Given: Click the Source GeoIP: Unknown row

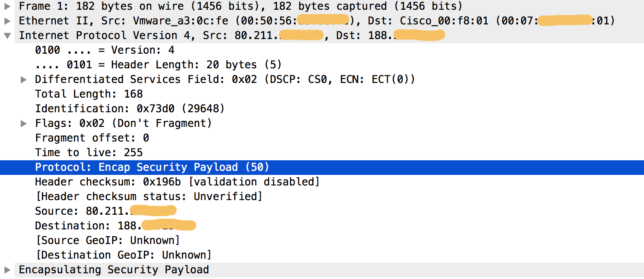Looking at the screenshot, I should [108, 240].
